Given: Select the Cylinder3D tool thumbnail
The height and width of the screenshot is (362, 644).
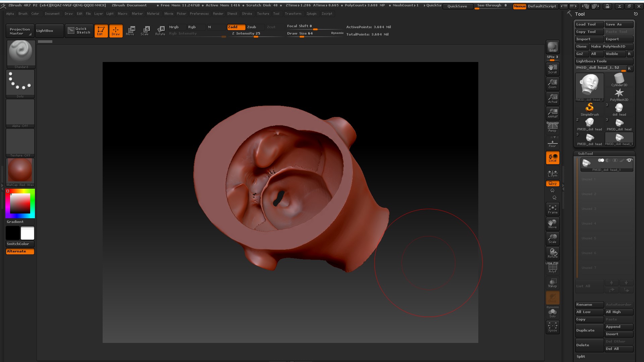Looking at the screenshot, I should click(619, 80).
